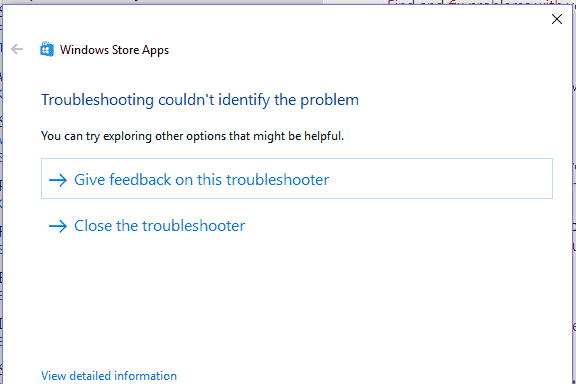Viewport: 576px width, 384px height.
Task: Click 'Troubleshooting couldn't identify the problem' heading
Action: (200, 100)
